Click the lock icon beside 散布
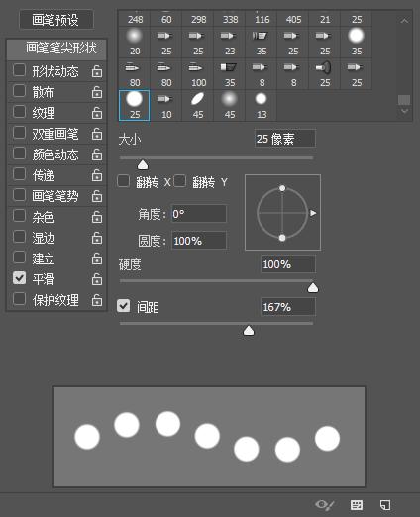The height and width of the screenshot is (517, 420). 97,92
